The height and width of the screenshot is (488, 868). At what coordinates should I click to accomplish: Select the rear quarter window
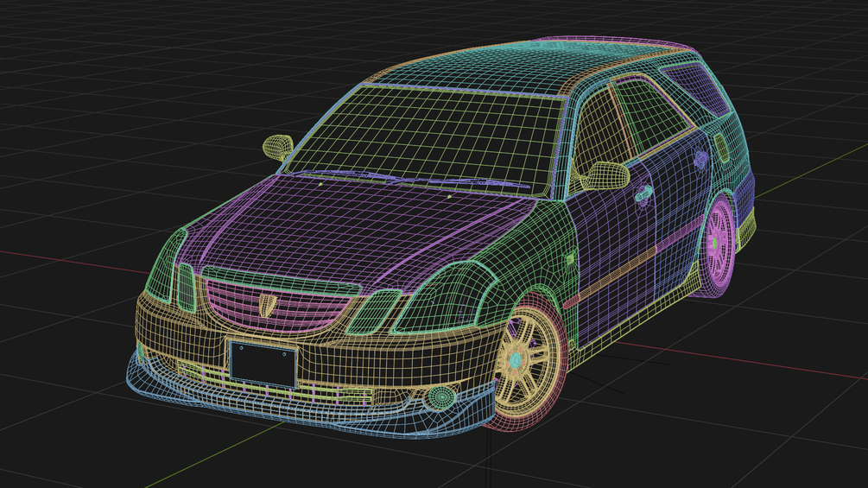tap(699, 88)
